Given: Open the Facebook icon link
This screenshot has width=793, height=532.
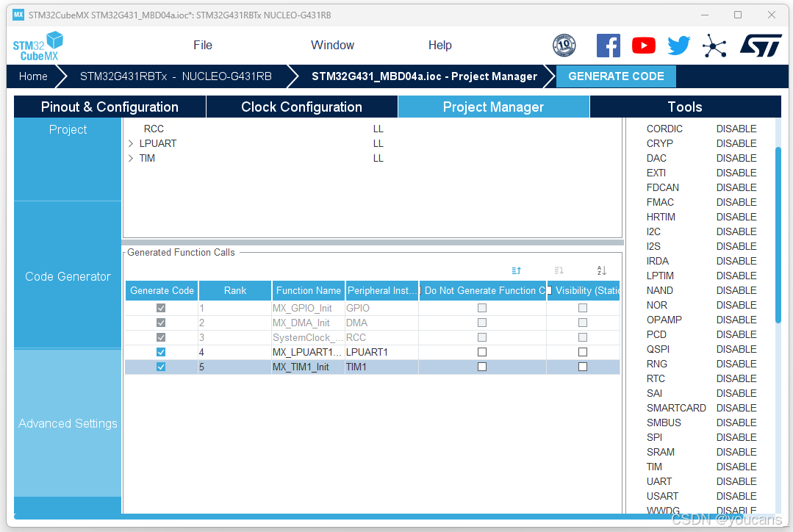Looking at the screenshot, I should 609,46.
